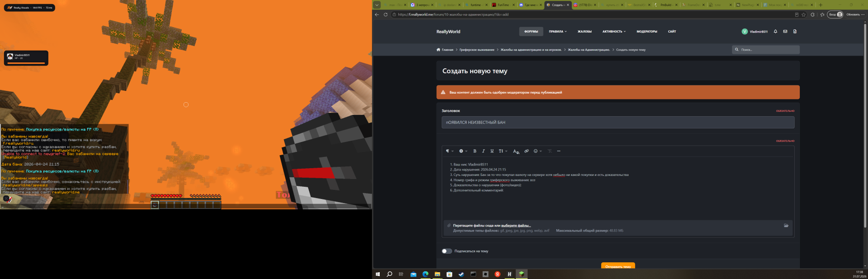The width and height of the screenshot is (868, 279).
Task: Open the text color tool
Action: click(516, 151)
